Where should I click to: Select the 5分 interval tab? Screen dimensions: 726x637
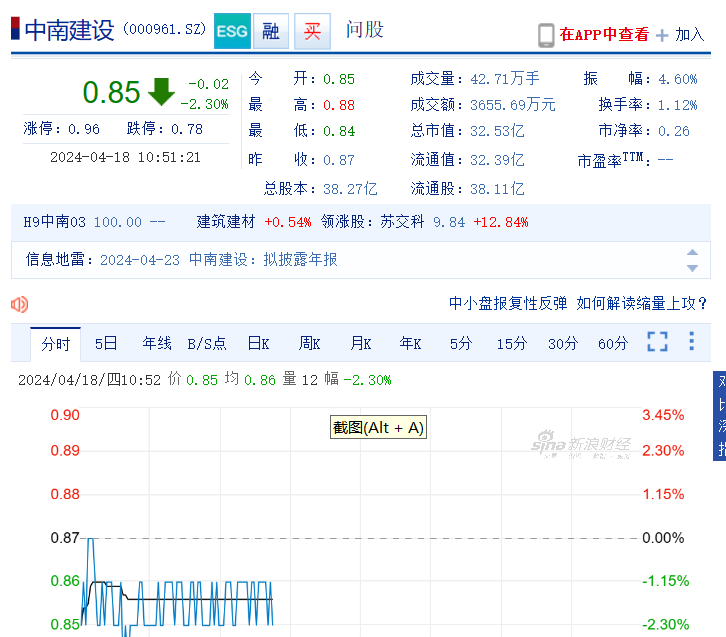461,343
